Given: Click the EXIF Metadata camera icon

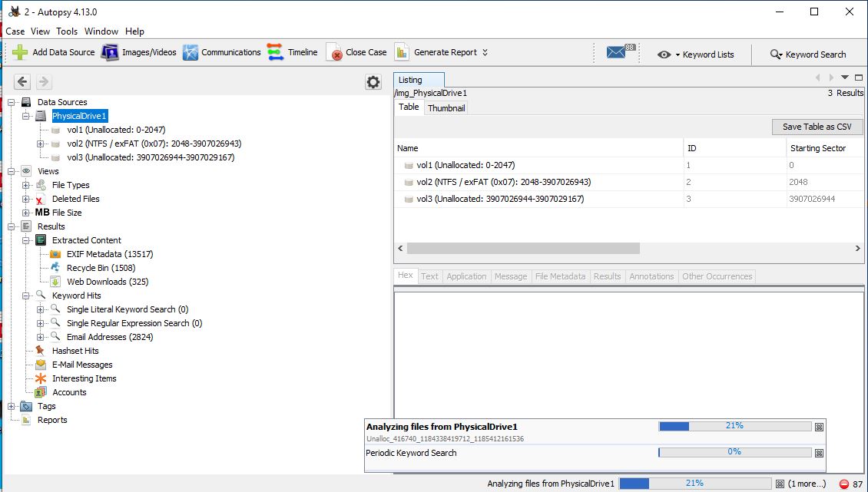Looking at the screenshot, I should (x=55, y=254).
